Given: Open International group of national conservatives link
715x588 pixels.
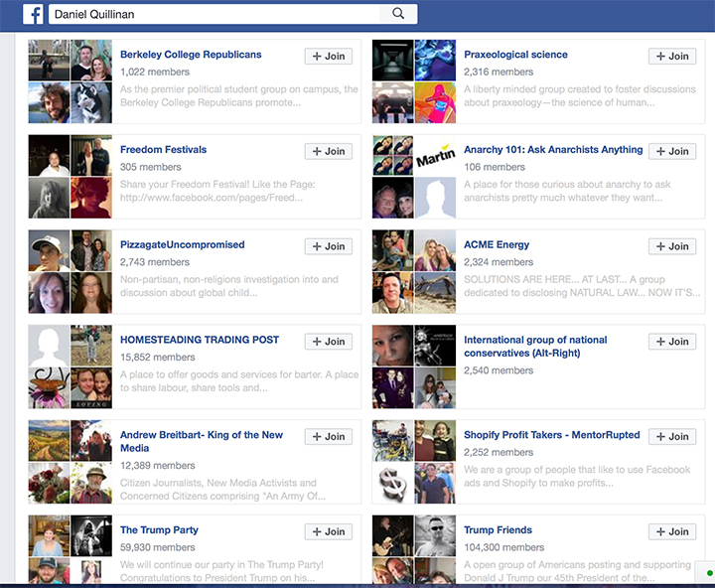Looking at the screenshot, I should pyautogui.click(x=535, y=347).
